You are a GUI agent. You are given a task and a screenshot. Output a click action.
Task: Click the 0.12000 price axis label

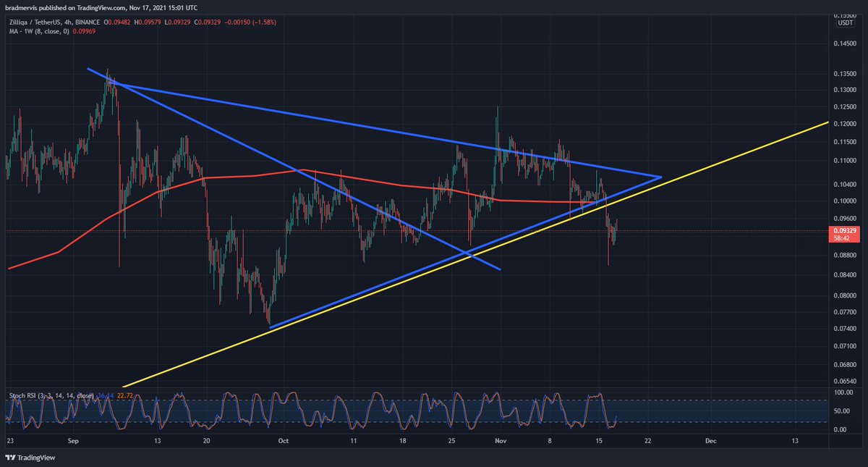pyautogui.click(x=845, y=124)
